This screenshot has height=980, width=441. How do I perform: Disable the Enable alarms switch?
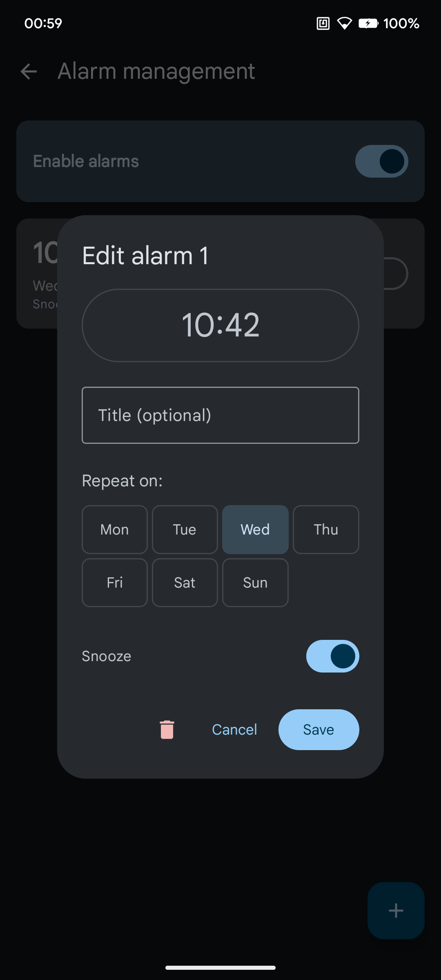pos(381,161)
